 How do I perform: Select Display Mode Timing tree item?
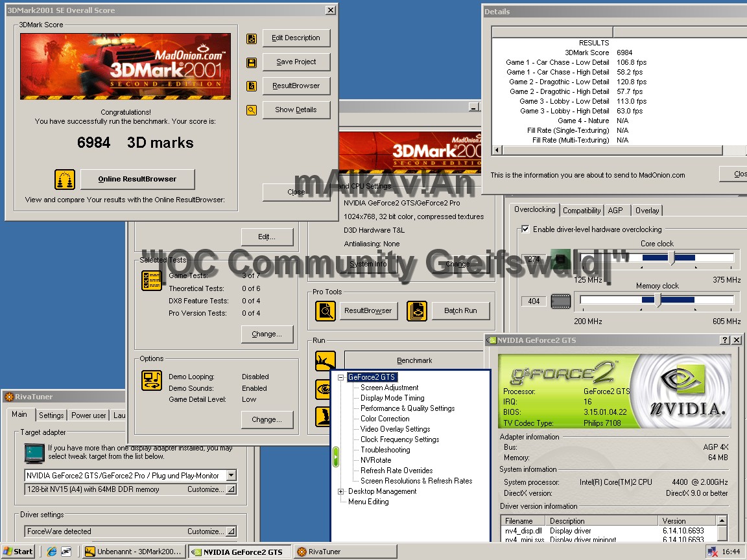(x=392, y=398)
